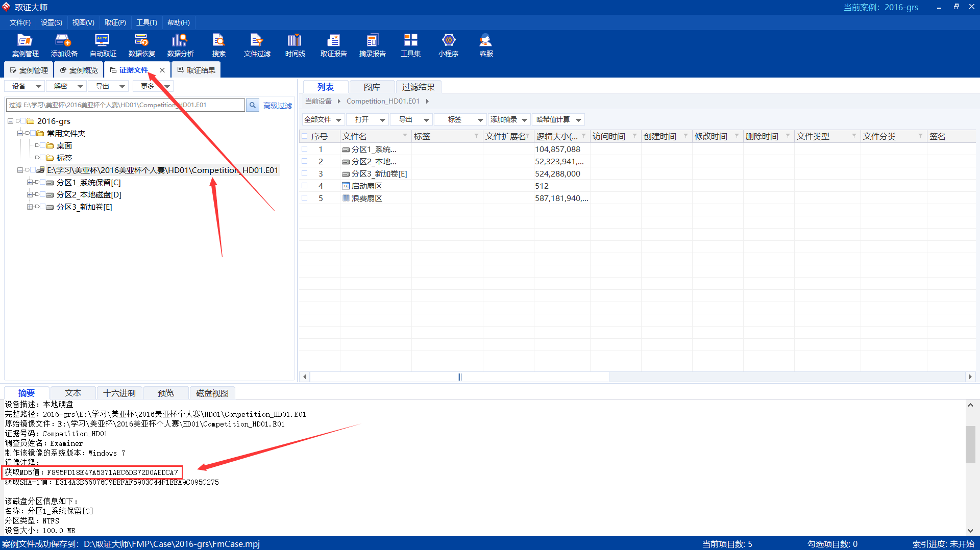Open 小程序 icon

coord(448,45)
